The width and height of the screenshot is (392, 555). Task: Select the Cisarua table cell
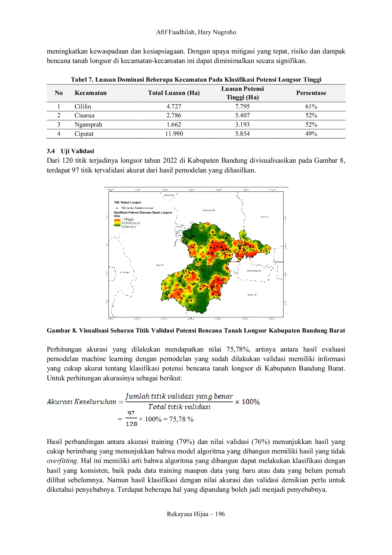[84, 115]
